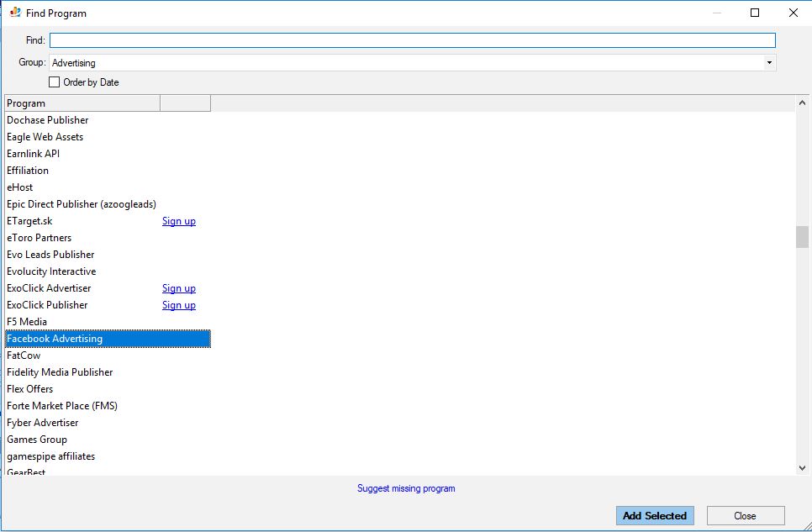Screen dimensions: 812x532
Task: Enable the Order by Date checkbox
Action: (54, 82)
